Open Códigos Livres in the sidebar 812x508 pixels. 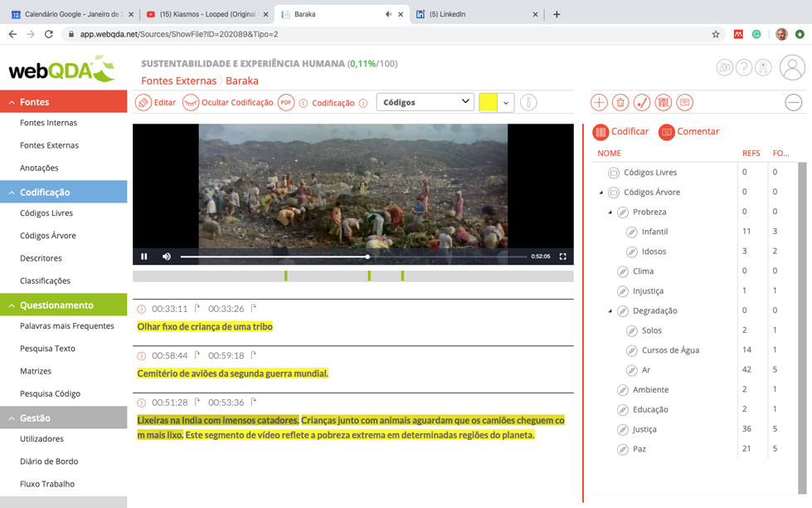[x=46, y=213]
